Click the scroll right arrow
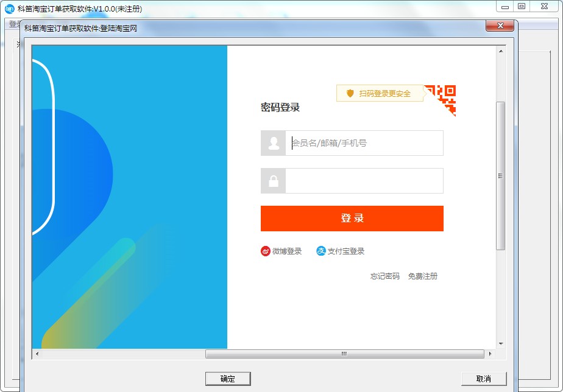 tap(490, 354)
